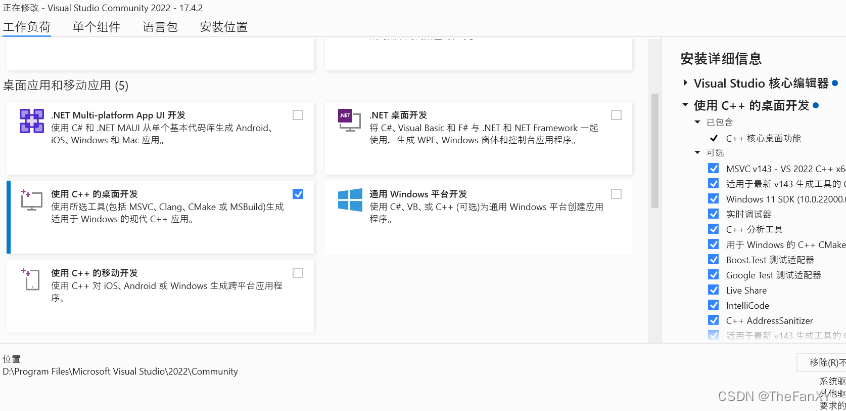The image size is (846, 411).
Task: Select the 使用 C++ 的移动开发 workload card
Action: (160, 296)
